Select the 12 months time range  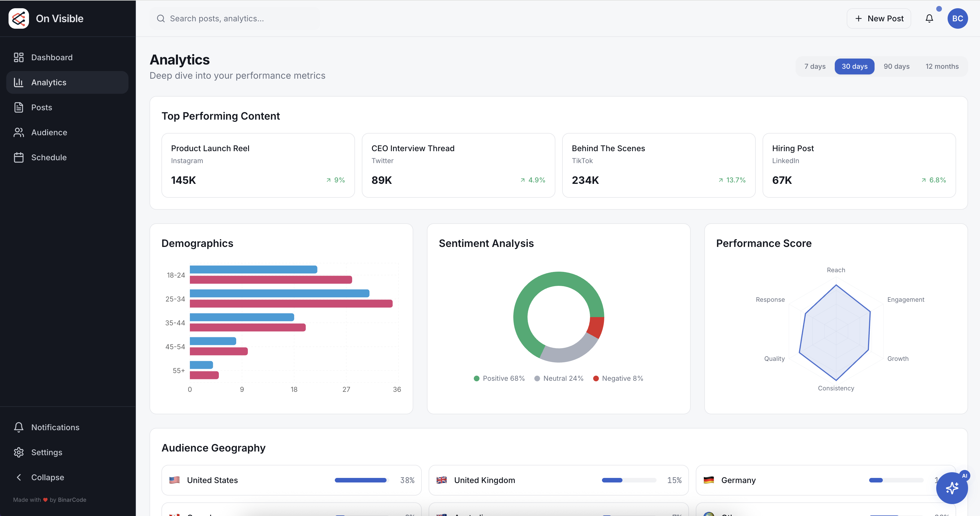[x=942, y=66]
